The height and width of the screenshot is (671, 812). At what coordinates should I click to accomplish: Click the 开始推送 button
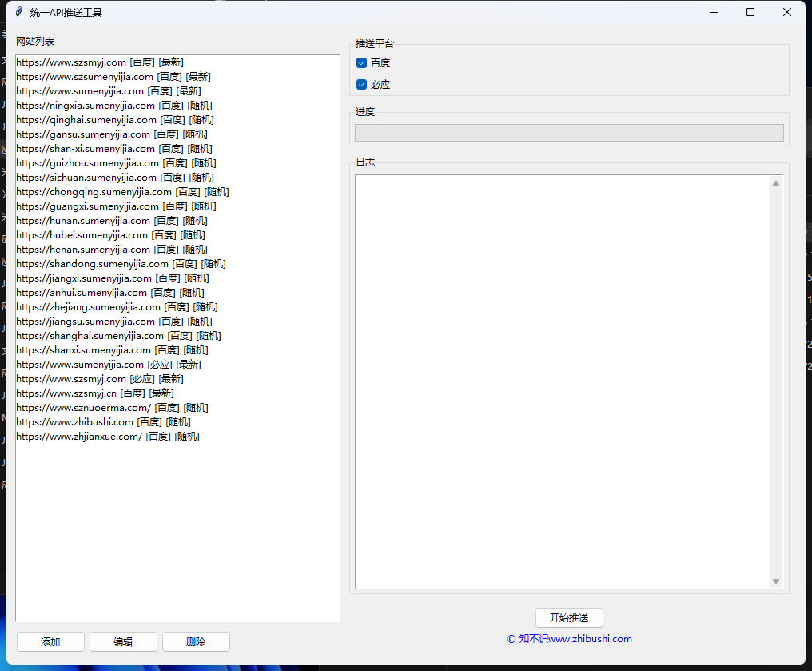click(569, 618)
